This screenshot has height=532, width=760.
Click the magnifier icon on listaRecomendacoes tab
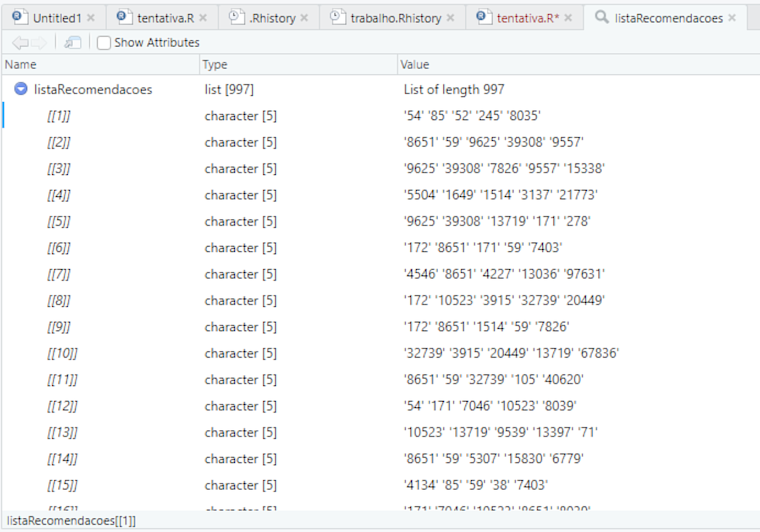(602, 17)
